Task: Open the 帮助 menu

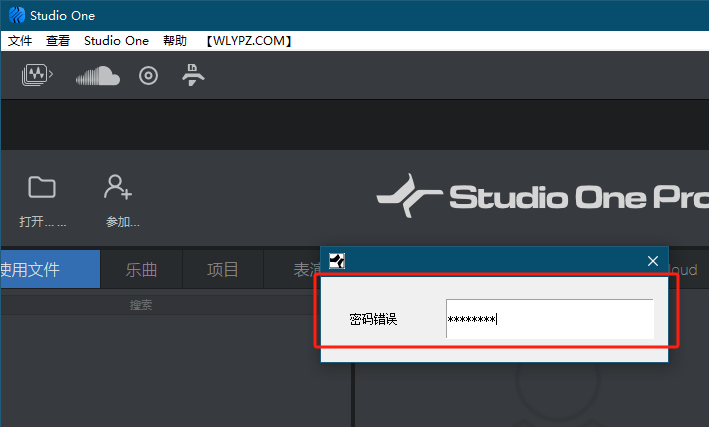Action: tap(175, 41)
